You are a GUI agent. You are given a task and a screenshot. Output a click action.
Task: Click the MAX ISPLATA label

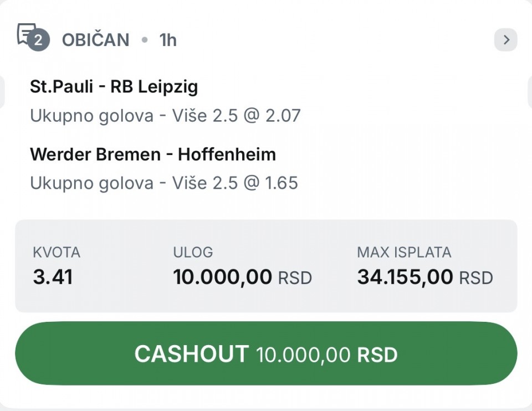[x=404, y=253]
